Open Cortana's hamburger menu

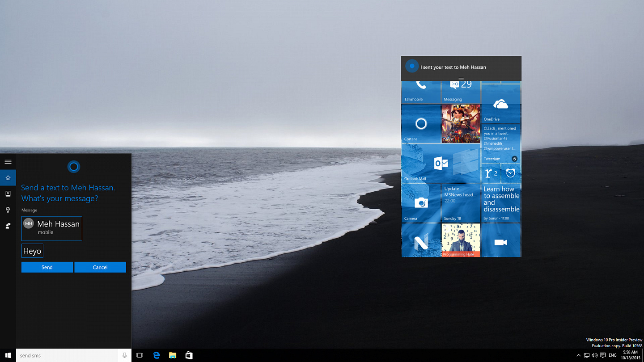coord(8,162)
